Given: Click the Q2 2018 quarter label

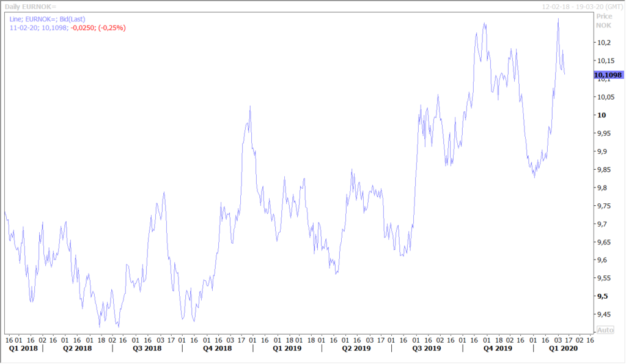Looking at the screenshot, I should point(78,348).
